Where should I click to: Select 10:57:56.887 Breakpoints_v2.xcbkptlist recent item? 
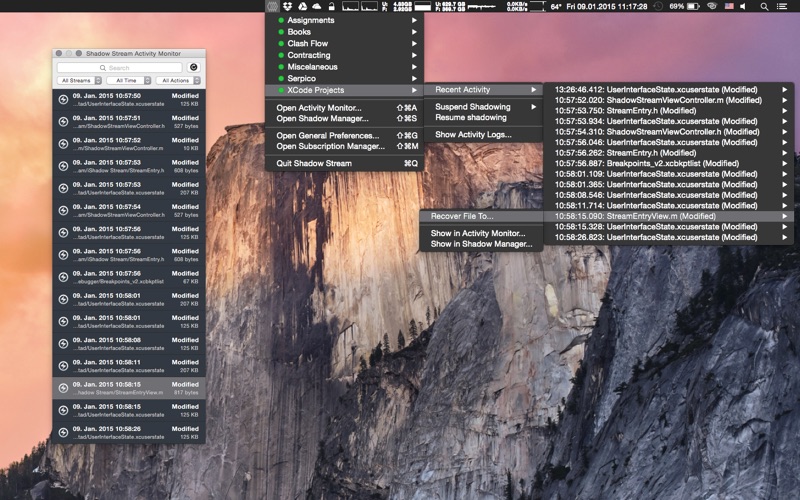tap(669, 163)
